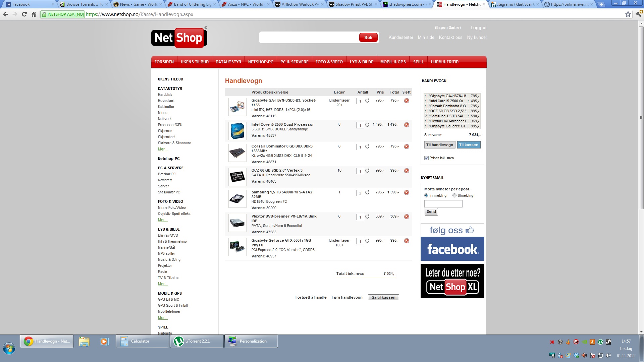Open the FORSIDEN menu tab
The width and height of the screenshot is (644, 362).
164,62
